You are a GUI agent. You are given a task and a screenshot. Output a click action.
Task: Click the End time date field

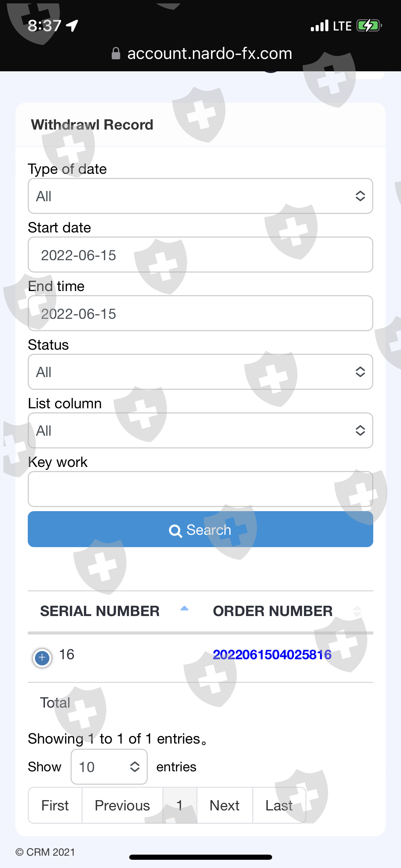pos(200,313)
